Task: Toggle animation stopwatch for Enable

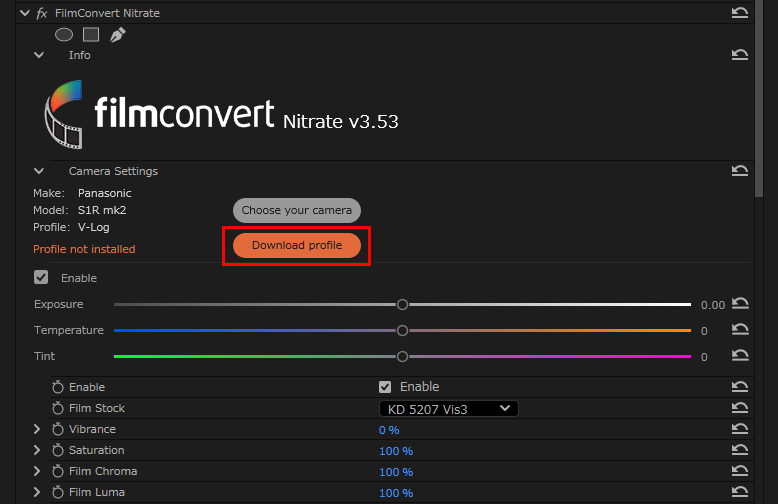Action: 58,387
